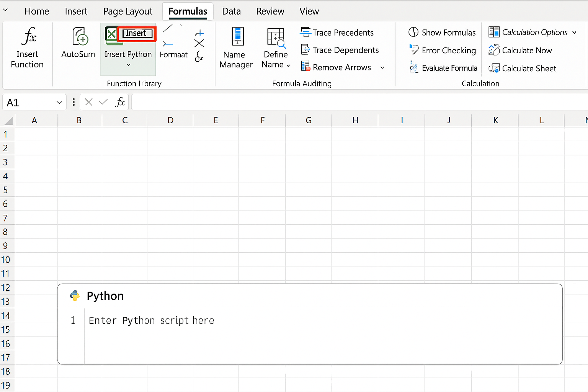
Task: Click the Python editor title text
Action: point(105,296)
